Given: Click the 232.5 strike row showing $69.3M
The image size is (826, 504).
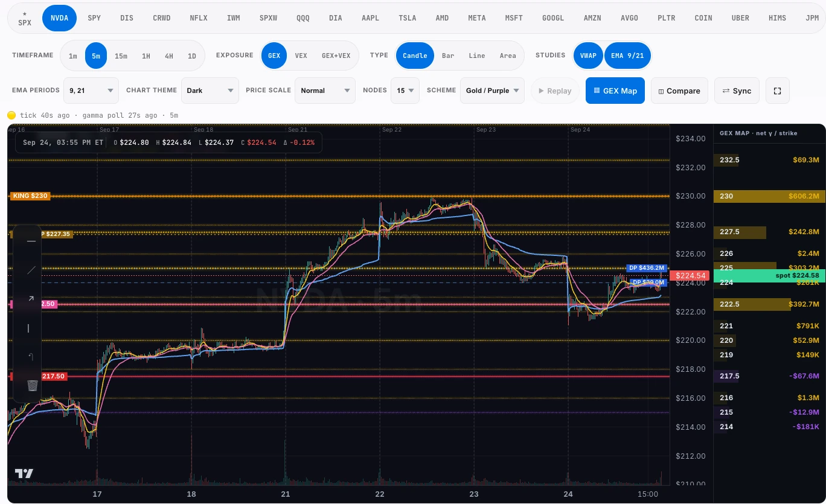Looking at the screenshot, I should pyautogui.click(x=769, y=160).
